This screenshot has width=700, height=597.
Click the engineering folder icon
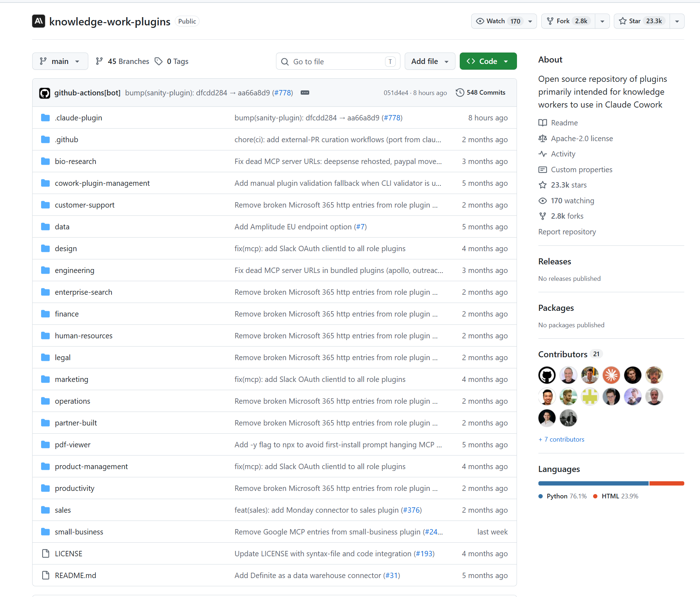pyautogui.click(x=45, y=270)
